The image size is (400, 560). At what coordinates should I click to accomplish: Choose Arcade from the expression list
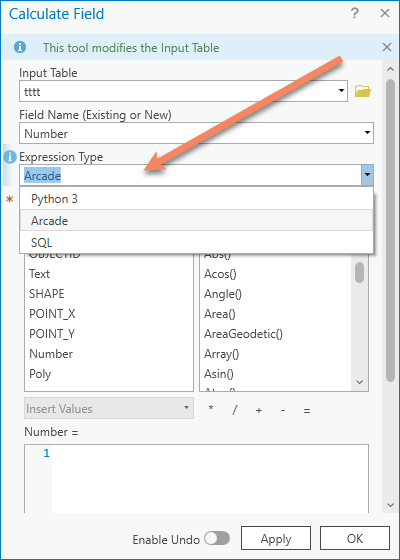pyautogui.click(x=196, y=220)
